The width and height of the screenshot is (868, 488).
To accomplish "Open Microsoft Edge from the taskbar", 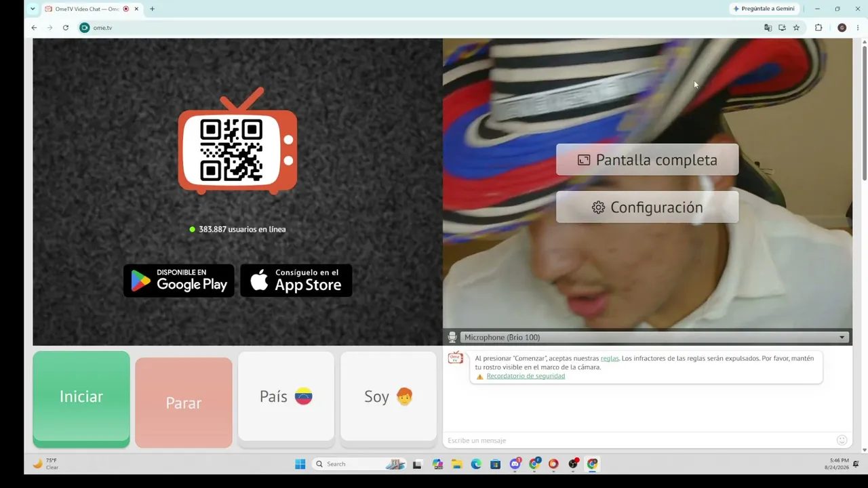I will [x=476, y=464].
